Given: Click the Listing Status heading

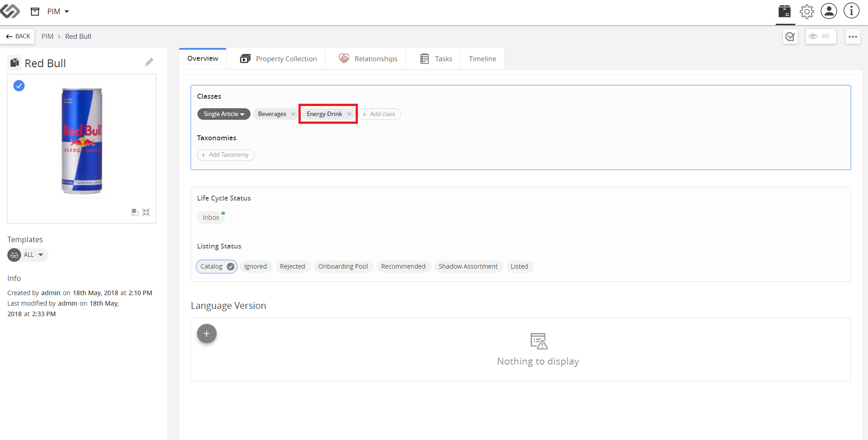Looking at the screenshot, I should coord(219,246).
